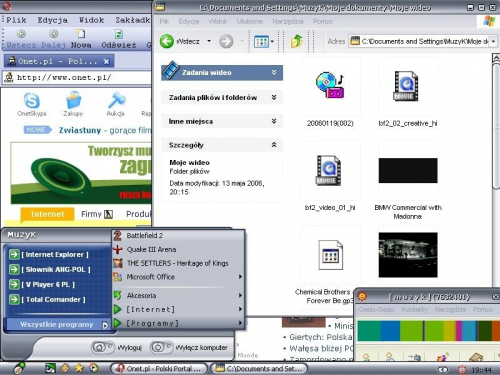The image size is (500, 375).
Task: Click the Start button on taskbar
Action: pos(20,368)
